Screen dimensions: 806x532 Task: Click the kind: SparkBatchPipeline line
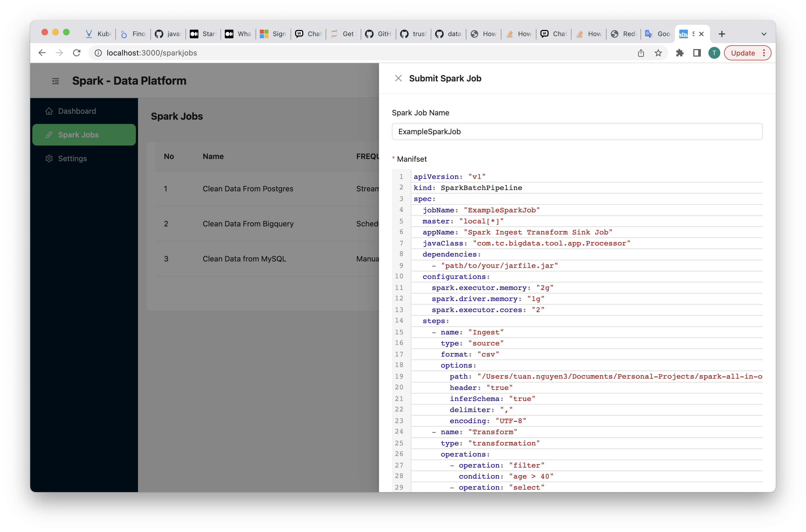tap(587, 188)
